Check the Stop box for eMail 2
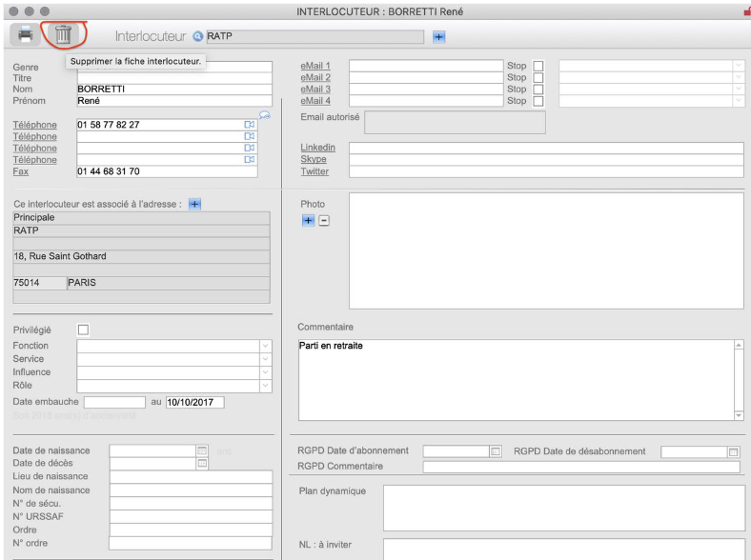The width and height of the screenshot is (751, 560). pyautogui.click(x=538, y=77)
